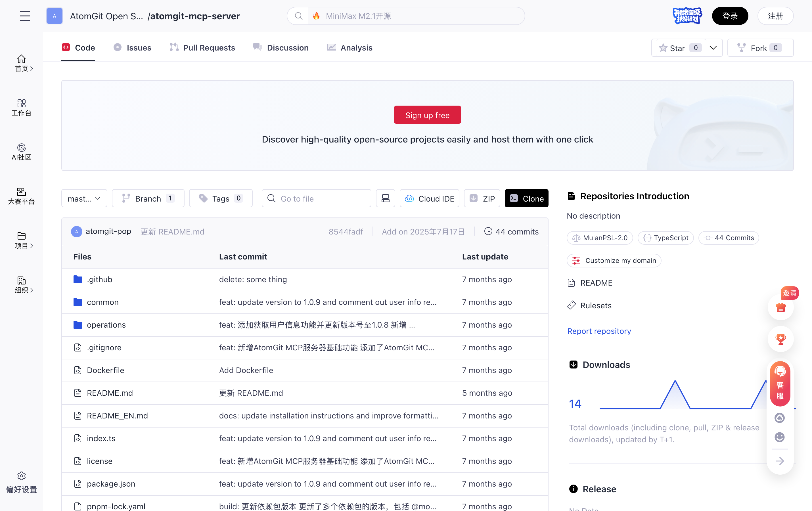Open the Star options dropdown arrow

click(713, 48)
